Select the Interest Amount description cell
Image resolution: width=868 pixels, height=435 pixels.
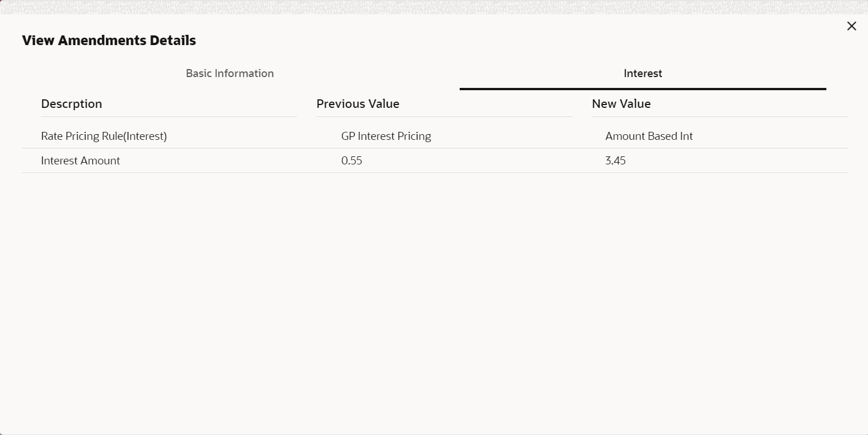pyautogui.click(x=80, y=161)
